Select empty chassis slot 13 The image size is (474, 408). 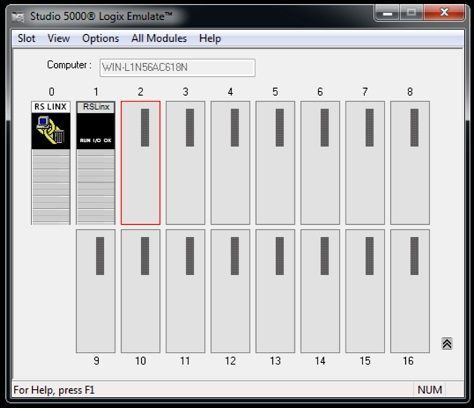coord(275,291)
